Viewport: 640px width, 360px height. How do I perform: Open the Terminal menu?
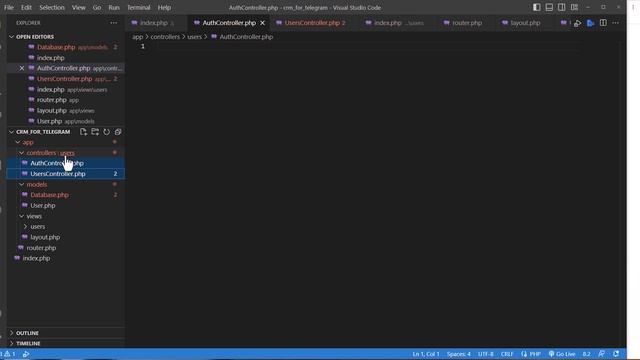(x=138, y=7)
